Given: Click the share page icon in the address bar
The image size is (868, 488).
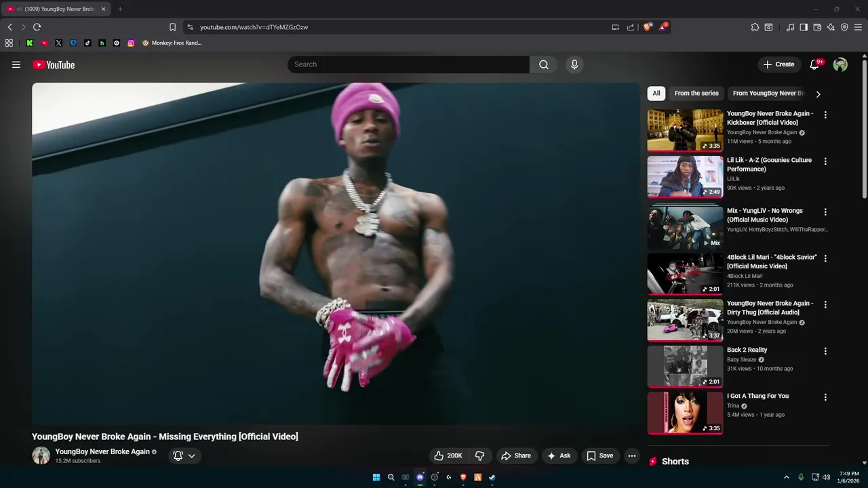Looking at the screenshot, I should click(x=631, y=27).
